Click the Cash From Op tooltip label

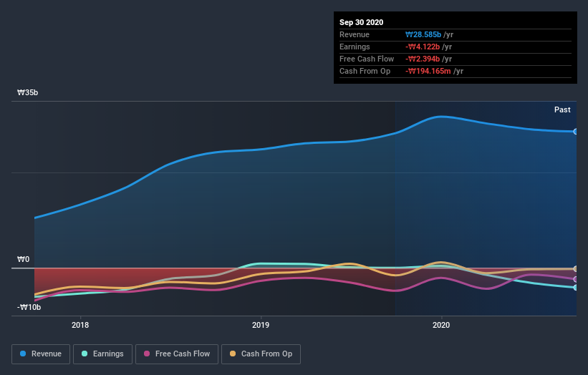click(365, 71)
